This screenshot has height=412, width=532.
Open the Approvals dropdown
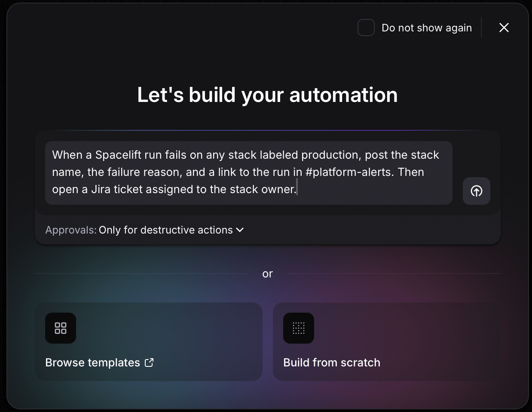pos(171,230)
